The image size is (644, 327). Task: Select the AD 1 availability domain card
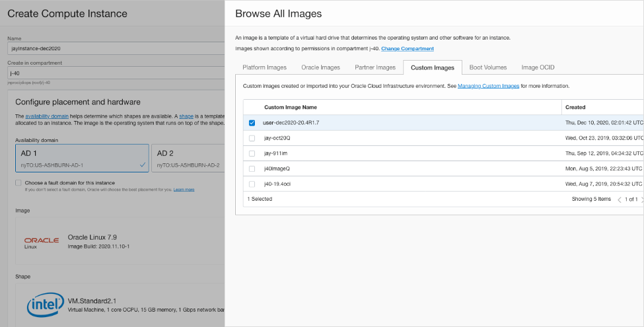(82, 158)
